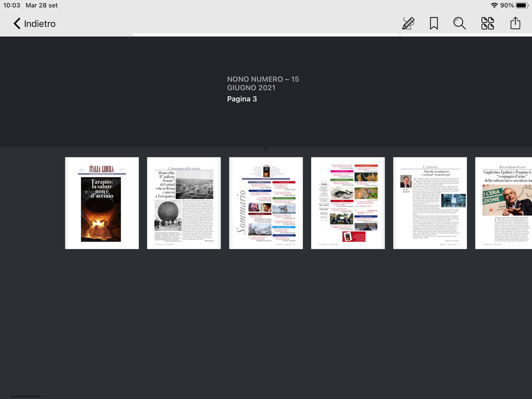Tap the reading progress bar at top
The width and height of the screenshot is (532, 399).
click(x=266, y=35)
